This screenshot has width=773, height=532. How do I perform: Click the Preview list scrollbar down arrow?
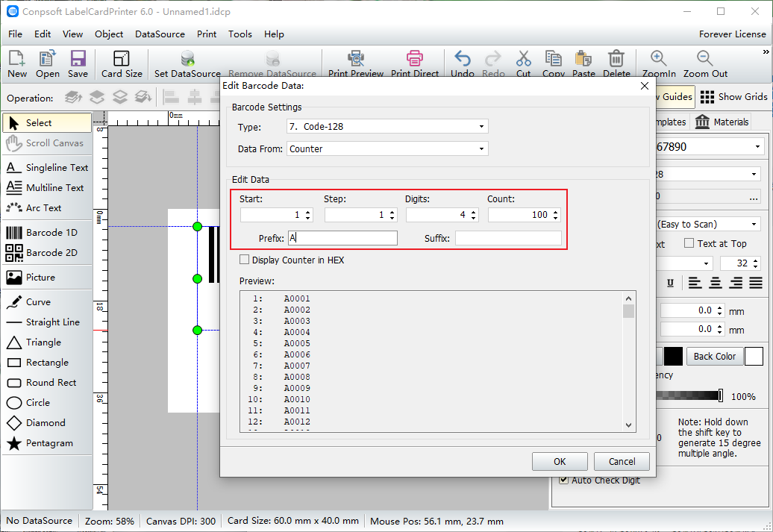coord(628,425)
